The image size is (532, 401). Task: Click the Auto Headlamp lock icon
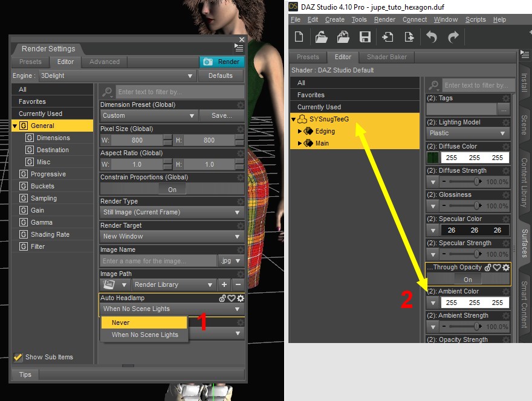[x=222, y=298]
